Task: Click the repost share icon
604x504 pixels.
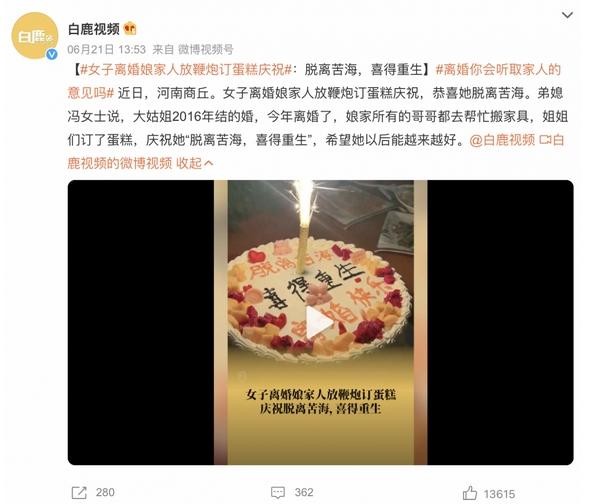Action: (x=79, y=493)
